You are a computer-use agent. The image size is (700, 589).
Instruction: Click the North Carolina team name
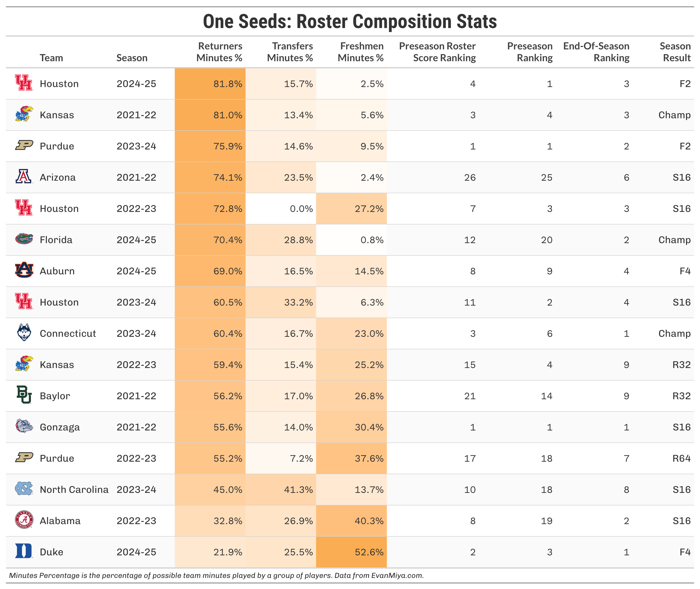(74, 489)
